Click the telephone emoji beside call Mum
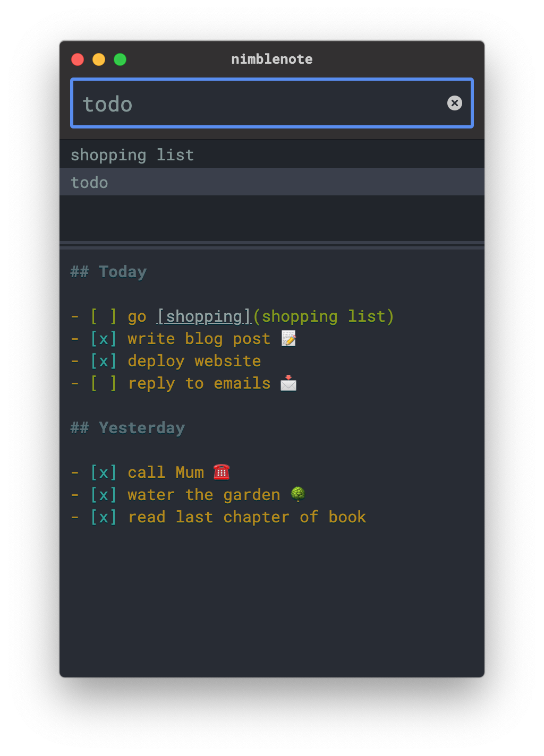The image size is (544, 756). (222, 471)
